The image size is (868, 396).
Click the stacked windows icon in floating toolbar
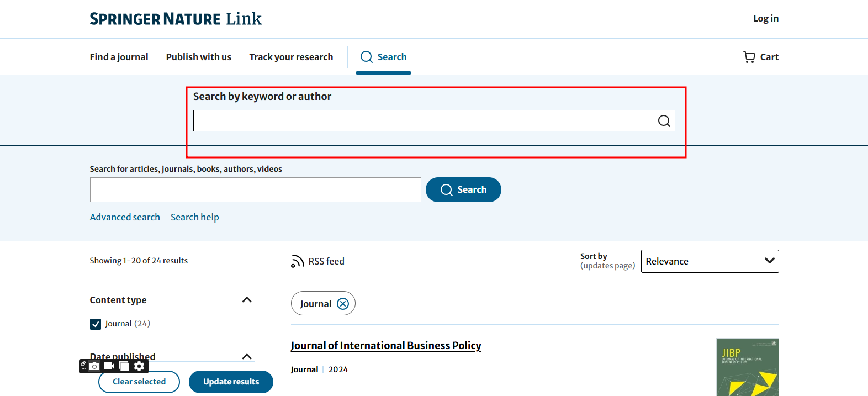(x=124, y=366)
